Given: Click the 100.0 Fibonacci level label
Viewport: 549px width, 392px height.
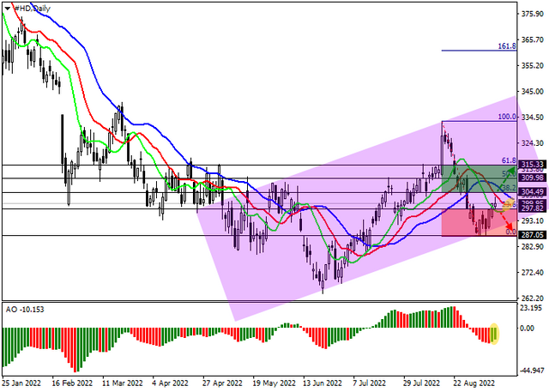Looking at the screenshot, I should (x=507, y=117).
